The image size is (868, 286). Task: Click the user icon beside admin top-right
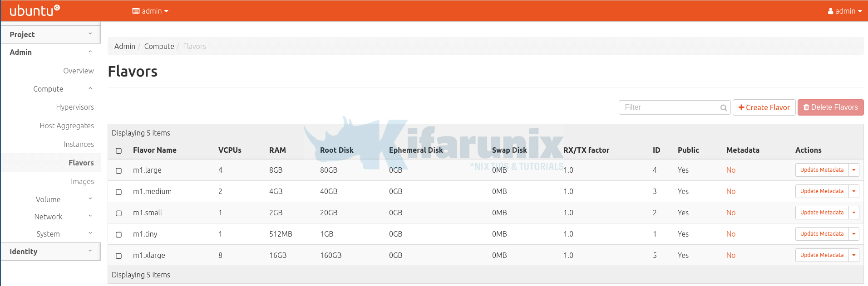[x=830, y=11]
